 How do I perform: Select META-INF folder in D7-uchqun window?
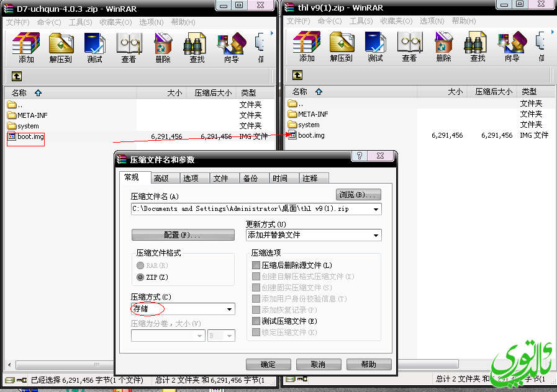pyautogui.click(x=27, y=115)
